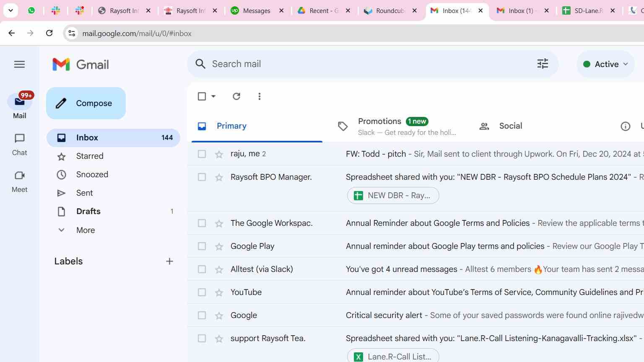644x362 pixels.
Task: Open the Gmail main menu hamburger icon
Action: pyautogui.click(x=19, y=64)
